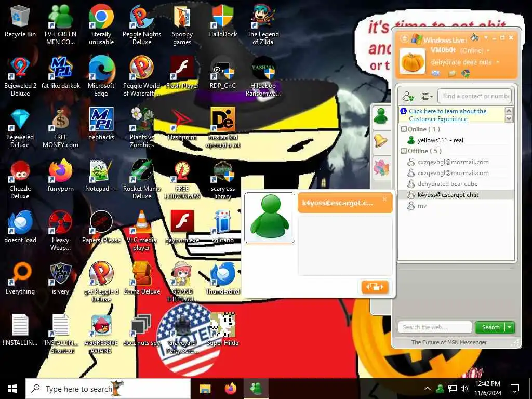
Task: Click the taskbar Type here to search box
Action: [108, 389]
